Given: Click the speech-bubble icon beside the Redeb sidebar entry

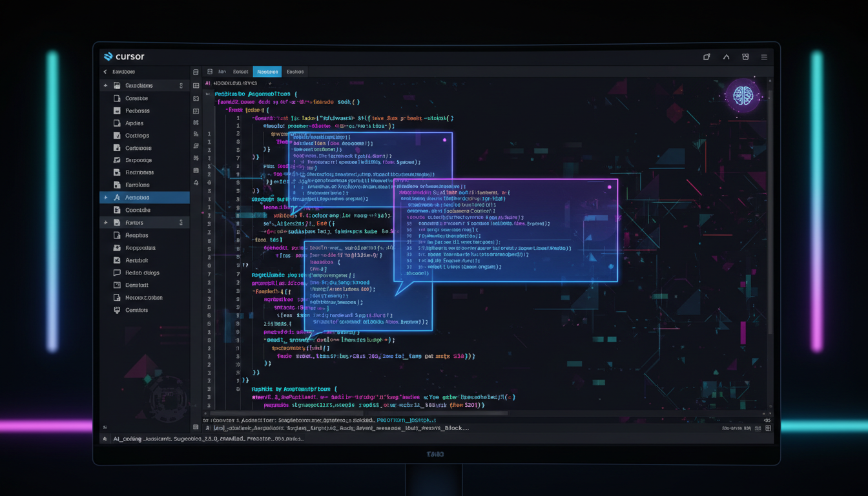Looking at the screenshot, I should [x=118, y=273].
